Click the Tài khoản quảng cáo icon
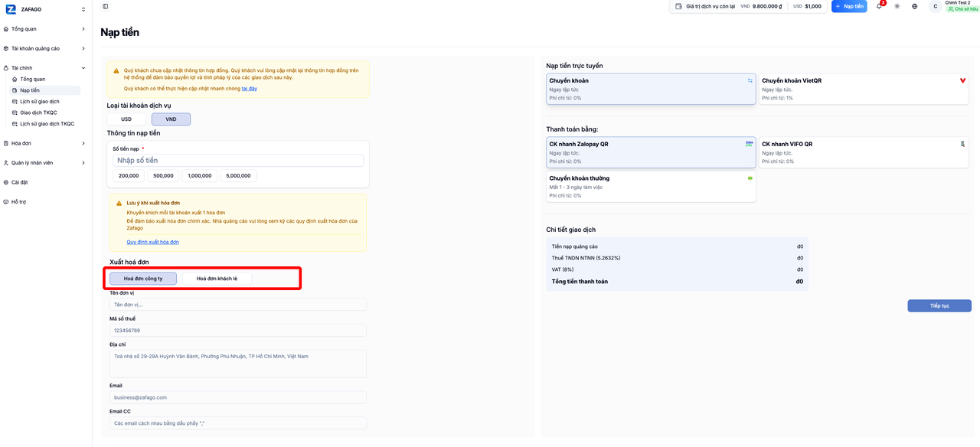 tap(6, 48)
